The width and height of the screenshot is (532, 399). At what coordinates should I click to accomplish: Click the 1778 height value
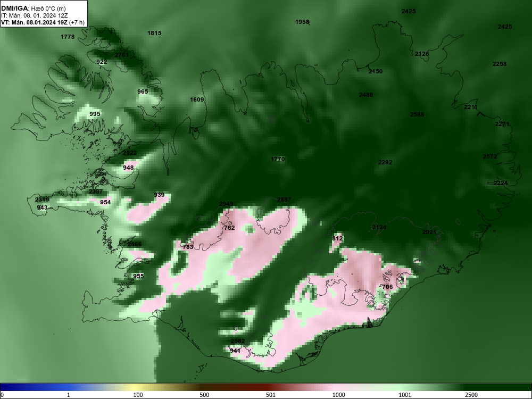(68, 37)
